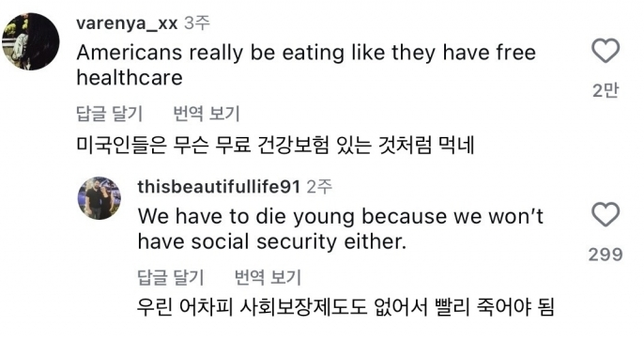The image size is (644, 341).
Task: Select the Korean translation starting 미국인들은
Action: (x=276, y=145)
